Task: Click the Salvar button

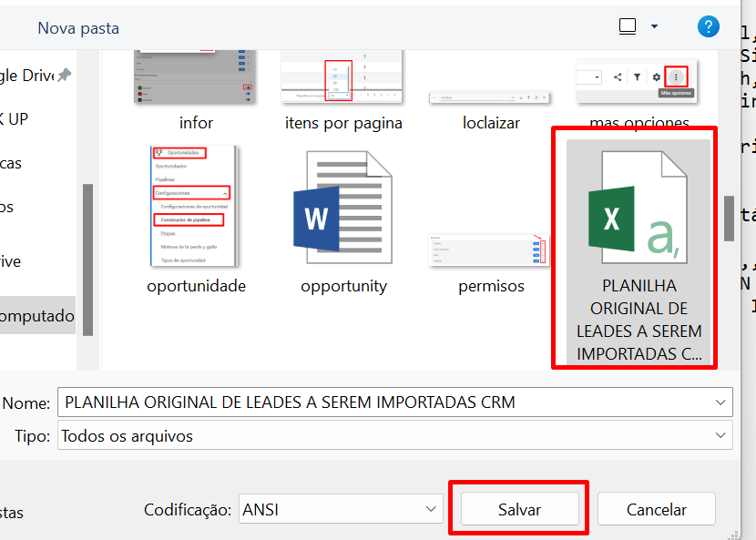Action: (x=520, y=509)
